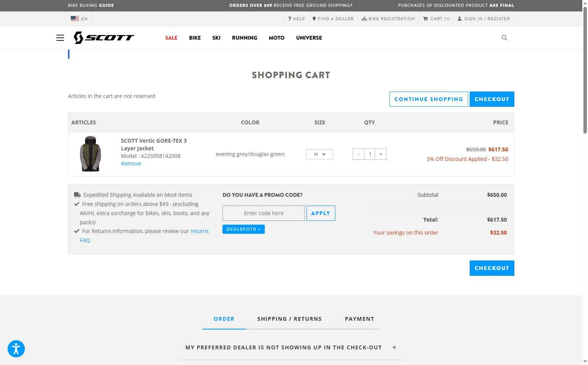Open Help link in top bar

click(x=296, y=19)
